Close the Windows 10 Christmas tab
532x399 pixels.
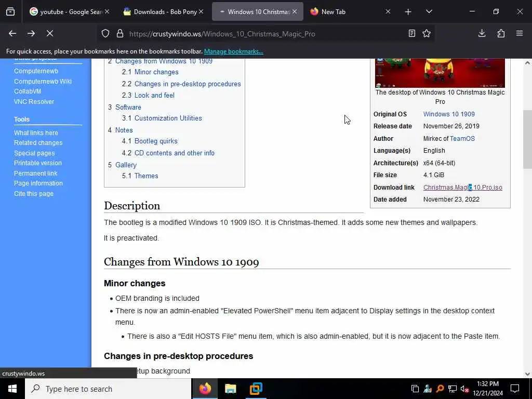[x=295, y=12]
